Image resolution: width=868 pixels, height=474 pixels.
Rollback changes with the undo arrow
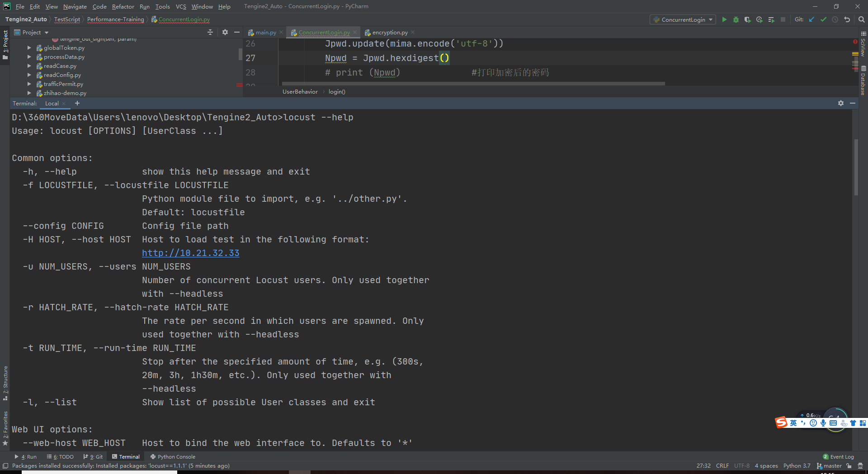tap(847, 19)
